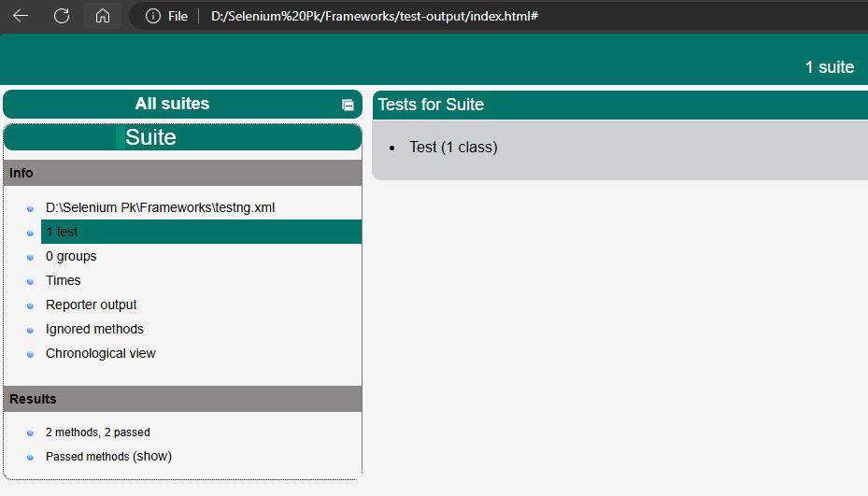The height and width of the screenshot is (496, 868).
Task: Open the Suite banner
Action: (x=183, y=137)
